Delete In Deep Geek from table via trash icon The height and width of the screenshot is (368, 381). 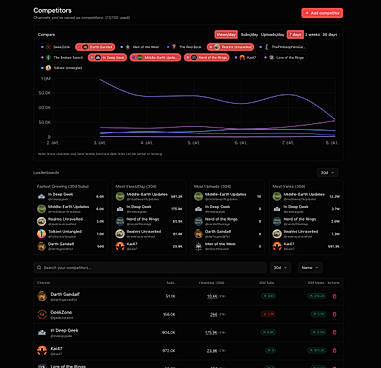pyautogui.click(x=335, y=332)
